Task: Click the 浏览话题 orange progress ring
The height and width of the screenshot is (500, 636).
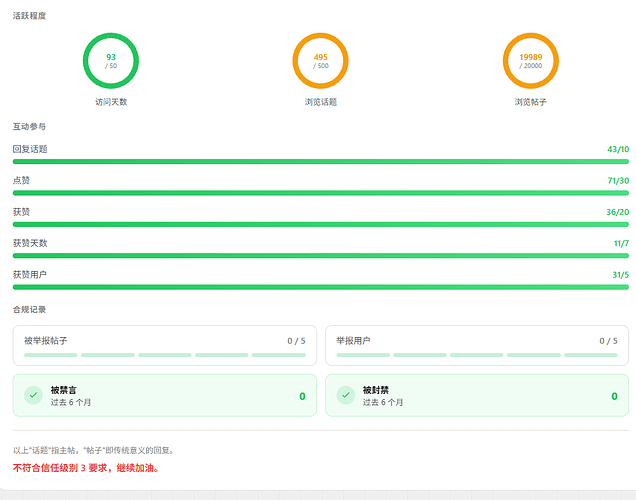Action: point(320,61)
